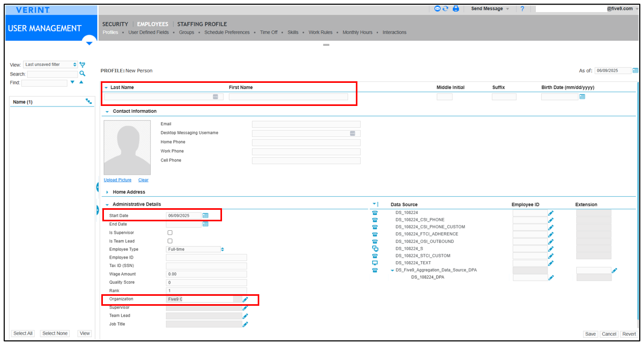644x343 pixels.
Task: Click the pencil icon for DS_108224_DPA row
Action: 551,278
